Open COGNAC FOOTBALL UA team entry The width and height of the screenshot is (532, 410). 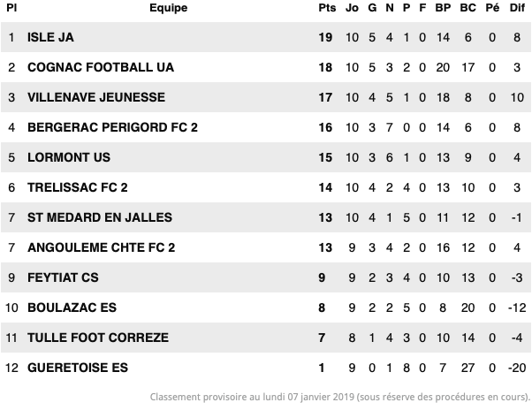[101, 67]
